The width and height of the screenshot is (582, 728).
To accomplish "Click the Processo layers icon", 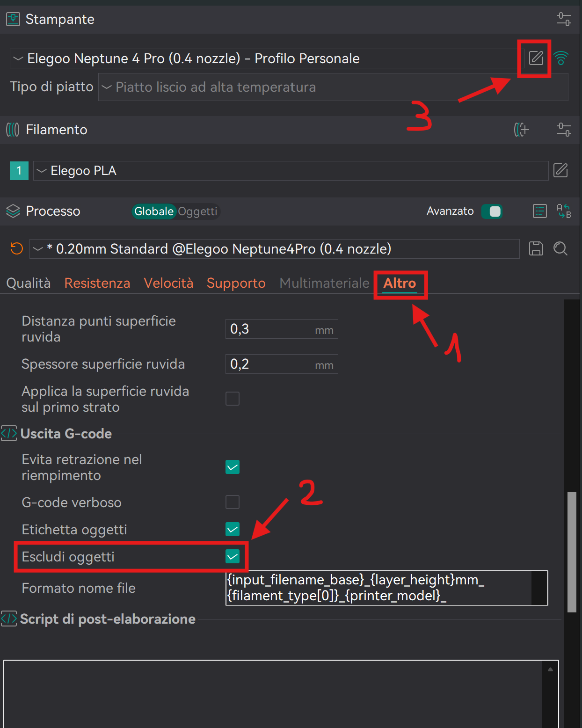I will 13,211.
